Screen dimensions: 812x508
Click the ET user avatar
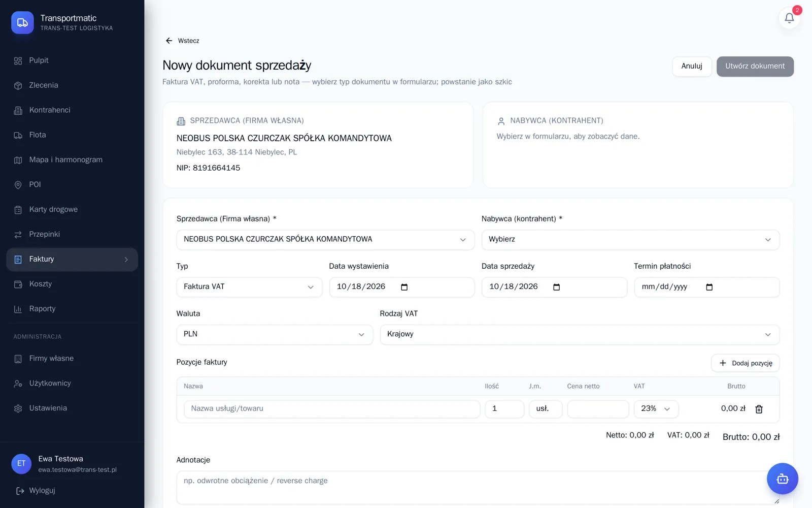coord(21,464)
